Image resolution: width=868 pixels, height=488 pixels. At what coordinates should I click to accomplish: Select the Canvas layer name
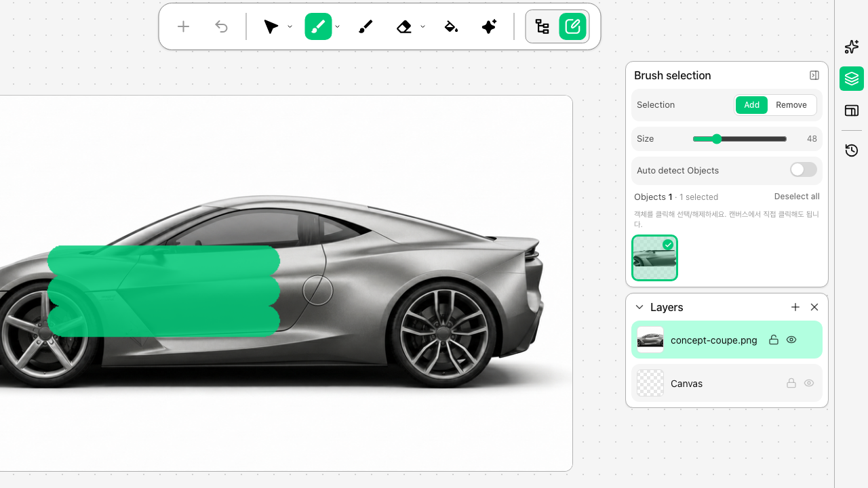coord(686,384)
